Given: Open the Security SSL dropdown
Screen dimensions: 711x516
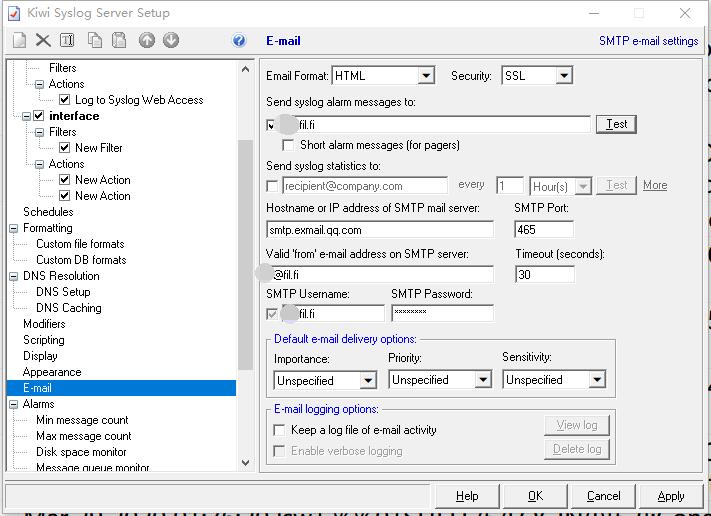Looking at the screenshot, I should [564, 76].
